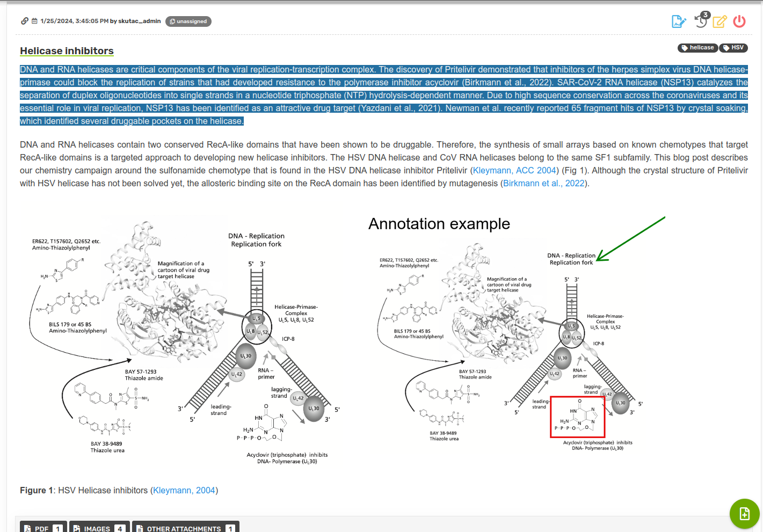Open the Helicase inhibitors entry title
Image resolution: width=763 pixels, height=532 pixels.
click(67, 51)
